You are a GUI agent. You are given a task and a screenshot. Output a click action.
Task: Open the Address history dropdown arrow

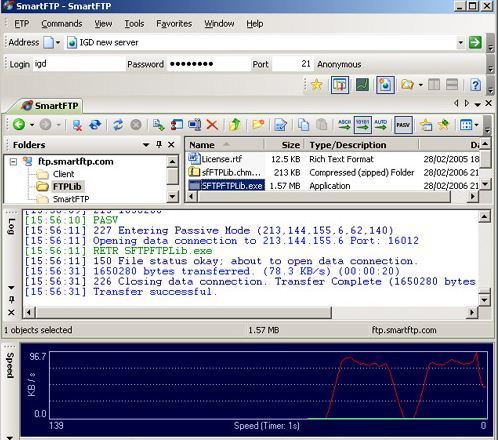[460, 43]
